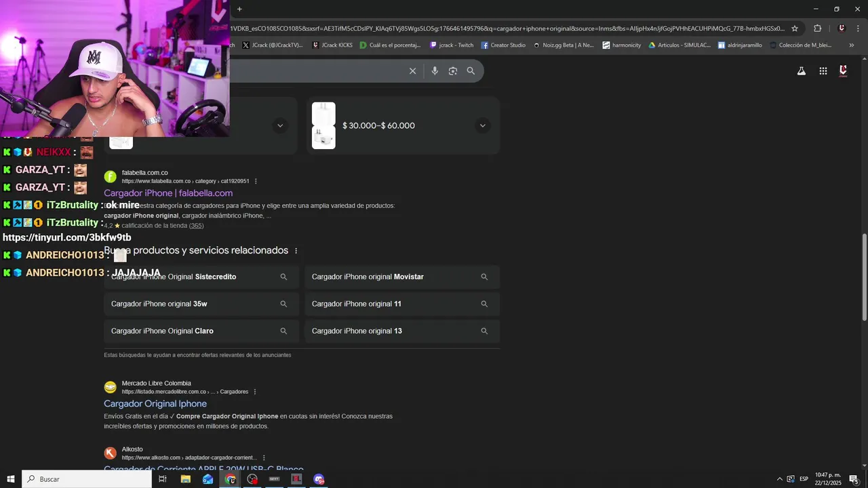Search Cargador iPhone Original Claro

tap(201, 331)
